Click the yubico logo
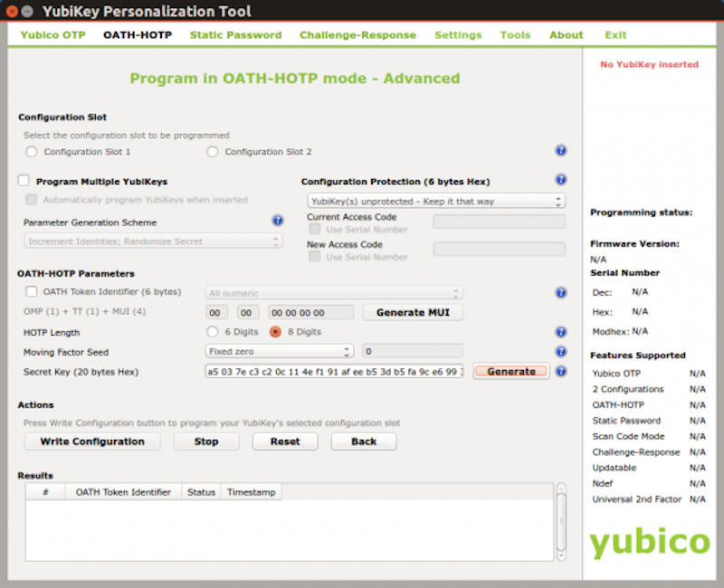The width and height of the screenshot is (724, 588). point(650,543)
